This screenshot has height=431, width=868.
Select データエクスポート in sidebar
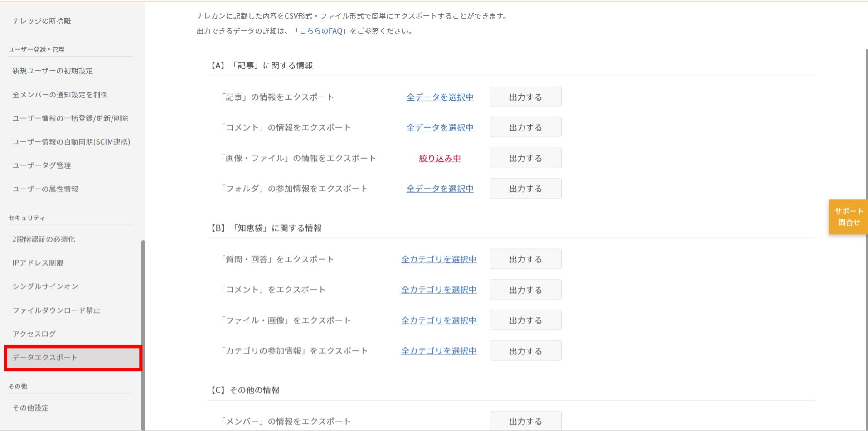tap(73, 358)
